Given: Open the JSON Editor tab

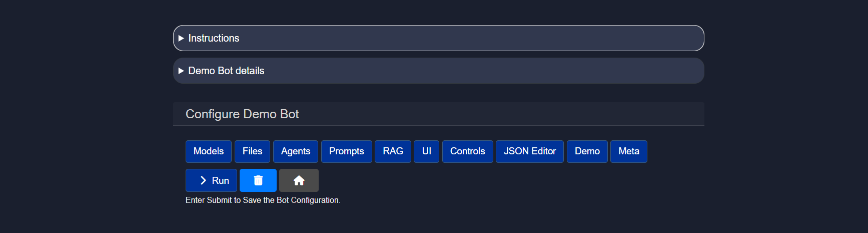Looking at the screenshot, I should [x=530, y=151].
